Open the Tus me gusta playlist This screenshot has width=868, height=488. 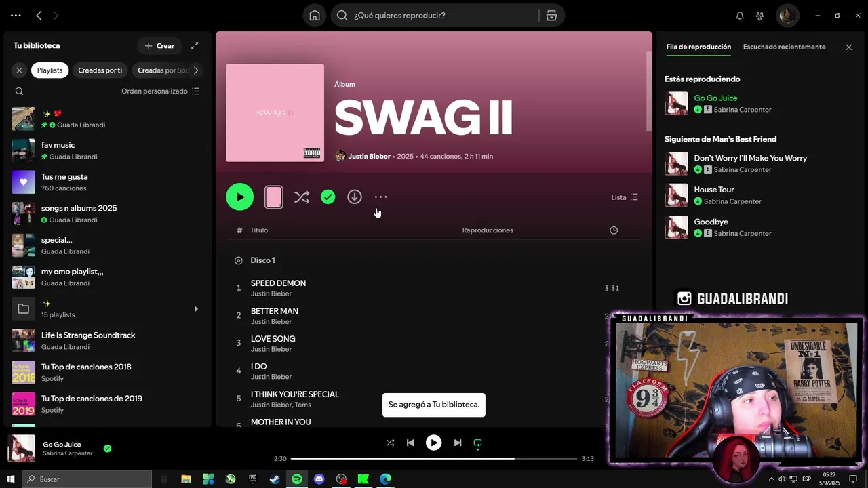click(106, 182)
